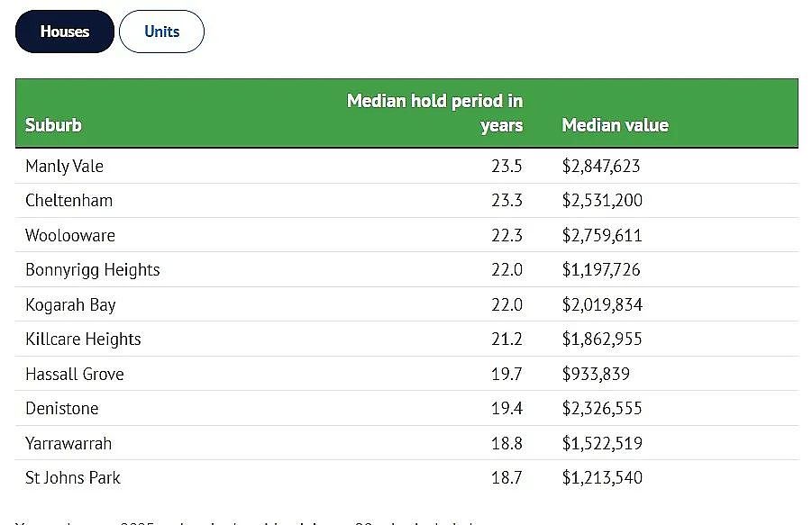Click the 23.3 hold period cell
This screenshot has height=525, width=812.
tap(507, 200)
